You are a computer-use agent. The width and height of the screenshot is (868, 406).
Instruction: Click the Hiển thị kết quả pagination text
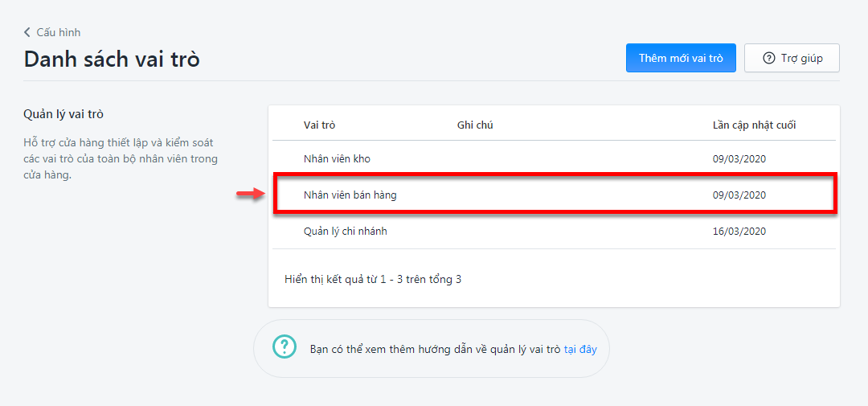point(373,279)
